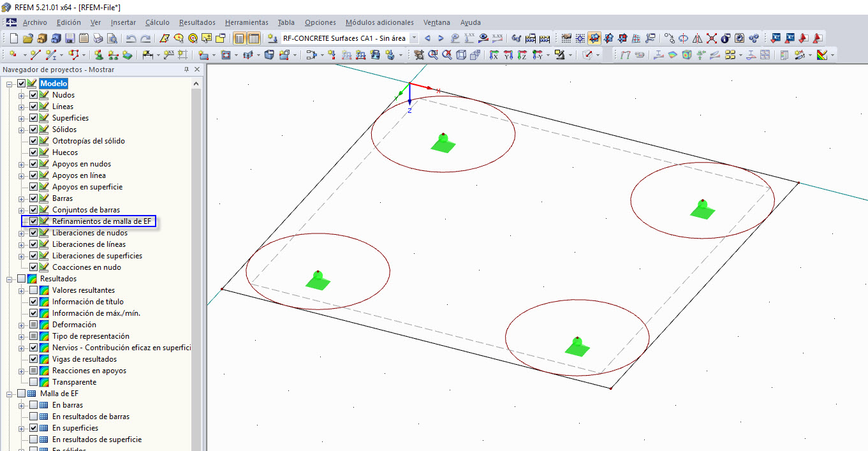
Task: Enable the Resultados checkbox
Action: click(22, 279)
